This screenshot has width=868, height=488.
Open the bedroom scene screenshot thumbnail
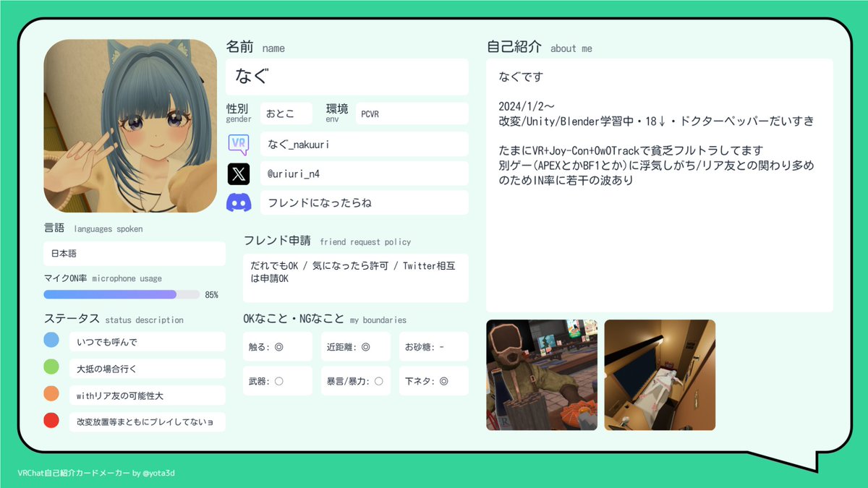point(660,375)
